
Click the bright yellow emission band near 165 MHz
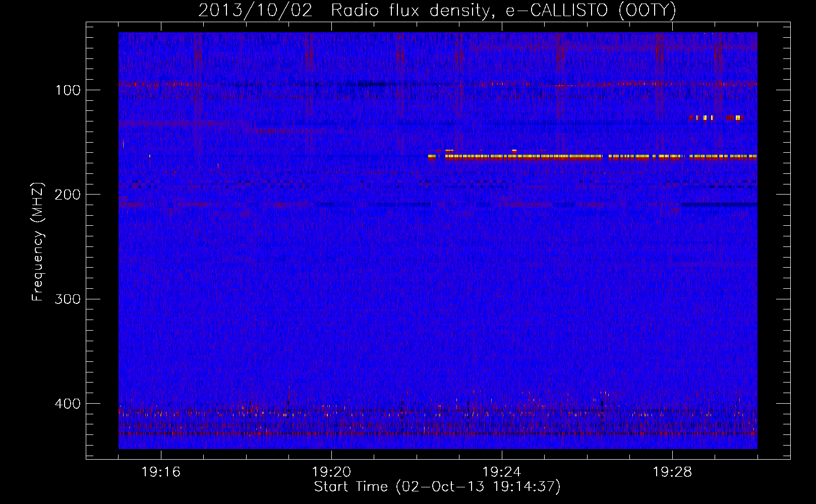(x=592, y=157)
